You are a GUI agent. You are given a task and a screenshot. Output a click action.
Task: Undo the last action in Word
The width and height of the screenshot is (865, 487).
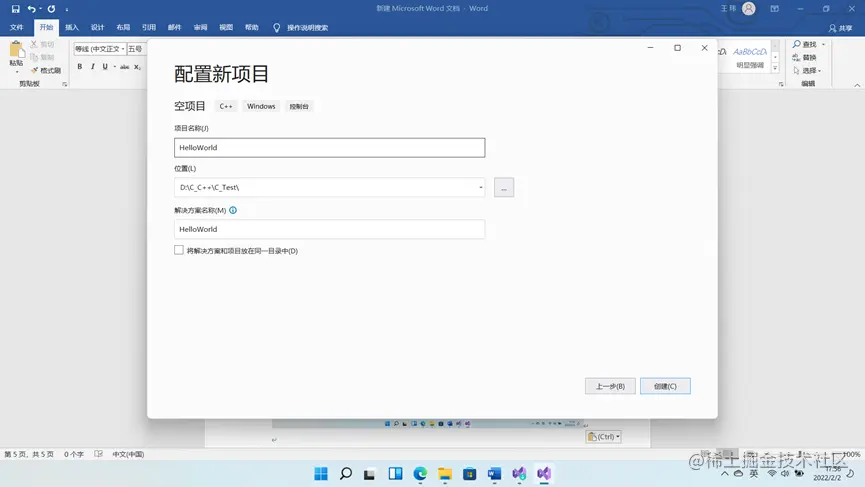click(x=31, y=9)
